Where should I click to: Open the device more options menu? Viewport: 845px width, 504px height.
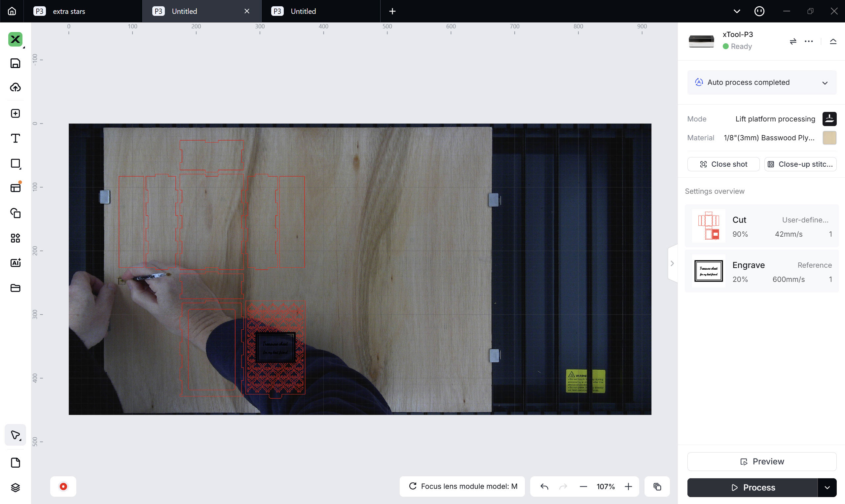click(x=809, y=41)
